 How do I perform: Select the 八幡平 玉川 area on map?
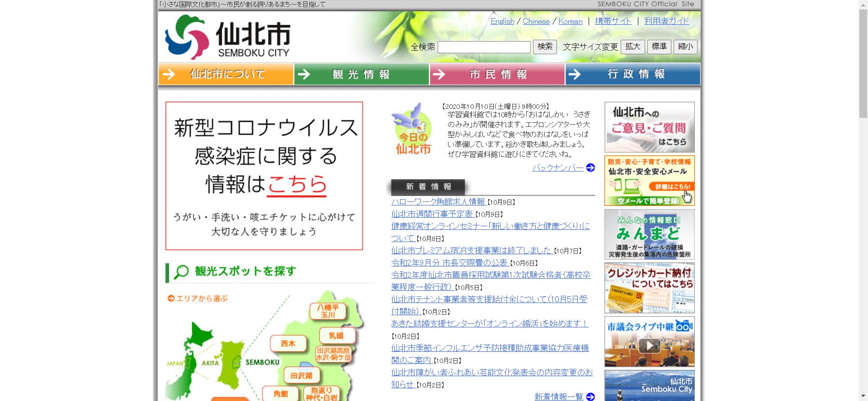point(328,311)
